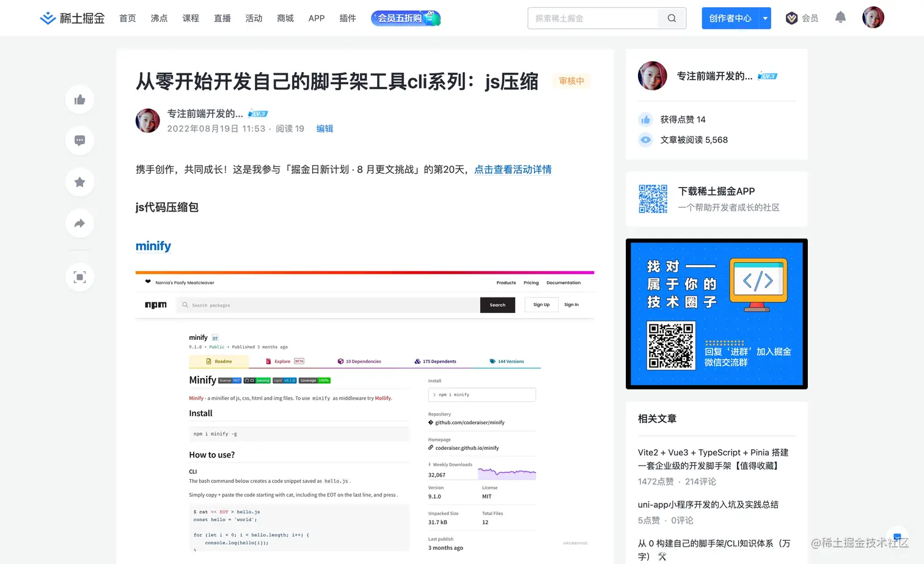Open the 课程 nav tab
924x564 pixels.
pyautogui.click(x=191, y=18)
